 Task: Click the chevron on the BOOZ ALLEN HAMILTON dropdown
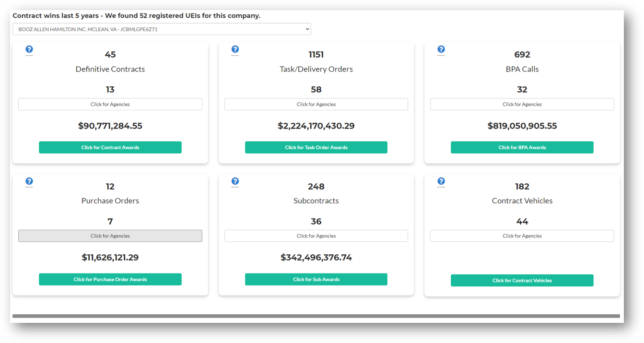[x=306, y=29]
